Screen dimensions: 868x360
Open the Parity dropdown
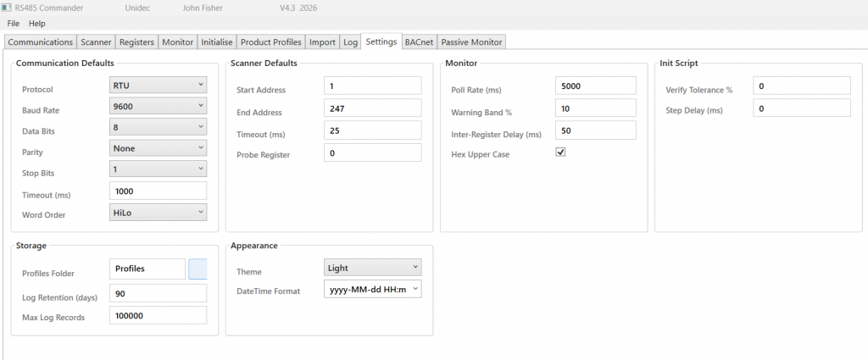pos(159,148)
